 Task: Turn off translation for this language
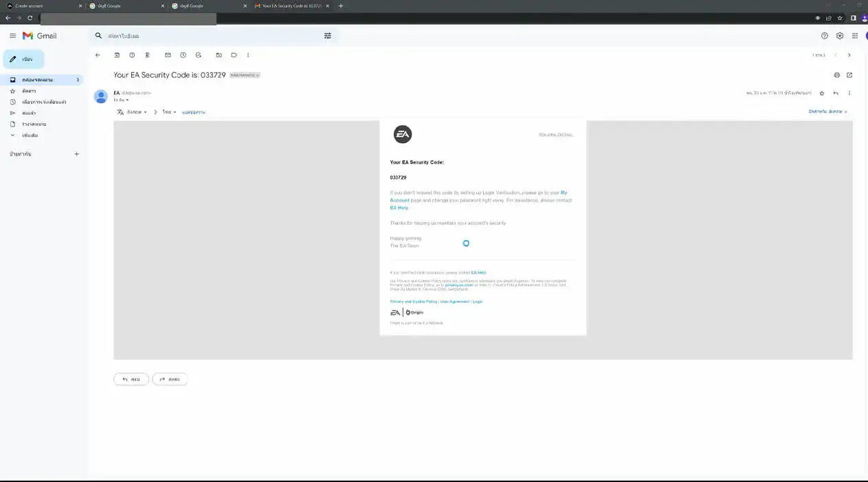pyautogui.click(x=828, y=111)
